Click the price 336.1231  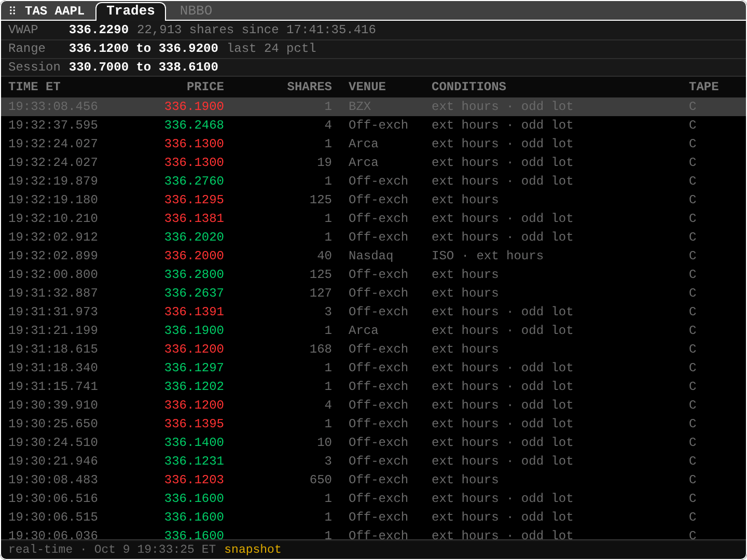click(194, 461)
